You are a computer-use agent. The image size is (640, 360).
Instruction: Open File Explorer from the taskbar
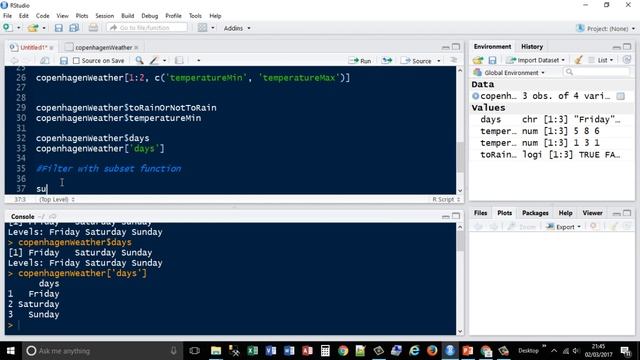(216, 351)
